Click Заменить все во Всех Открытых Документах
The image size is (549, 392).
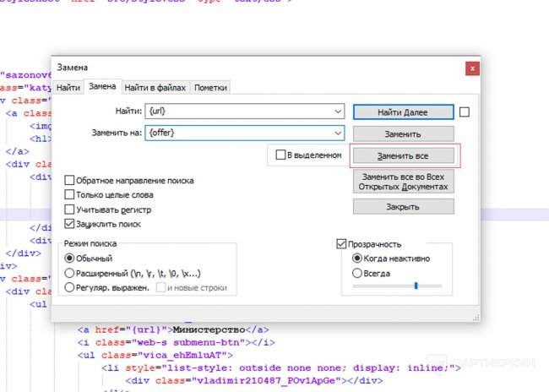pyautogui.click(x=403, y=181)
